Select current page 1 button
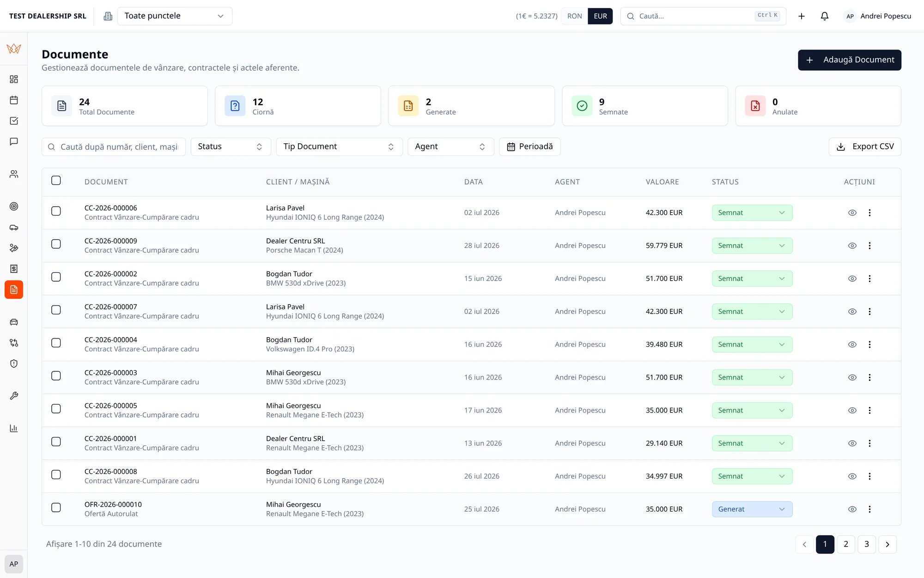924x578 pixels. point(825,544)
